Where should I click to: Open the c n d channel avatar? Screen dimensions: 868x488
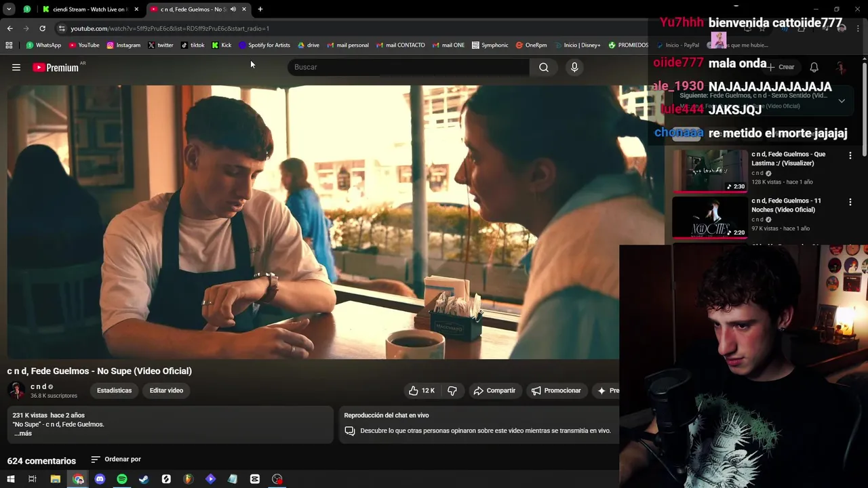(x=16, y=390)
